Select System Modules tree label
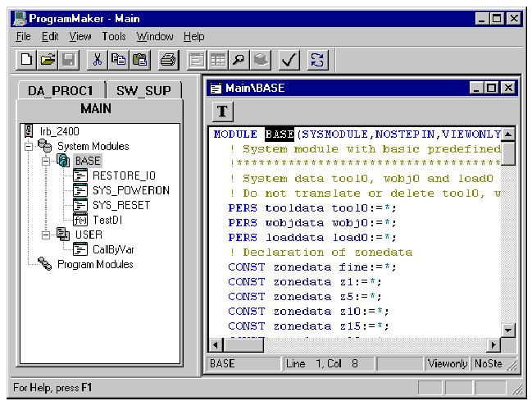 coord(93,146)
